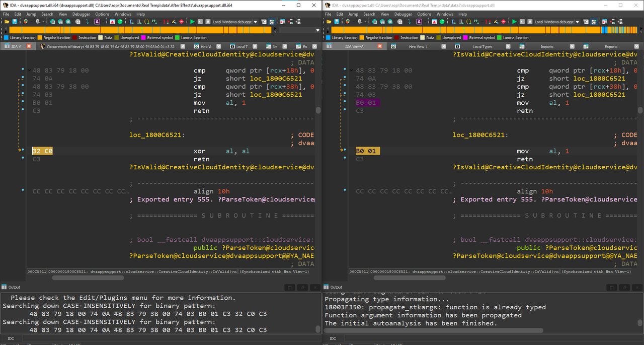Switch to Imports tab in right window
644x345 pixels.
(547, 46)
